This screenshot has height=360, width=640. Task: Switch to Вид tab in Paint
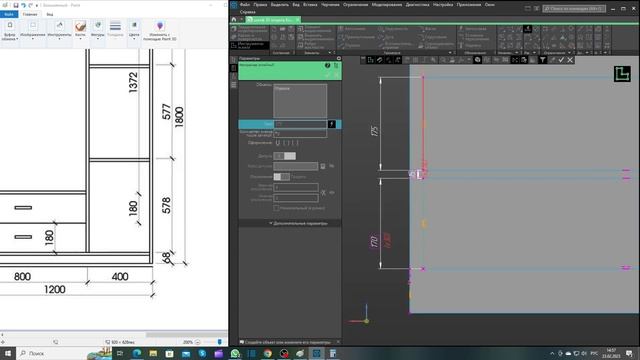pyautogui.click(x=49, y=14)
